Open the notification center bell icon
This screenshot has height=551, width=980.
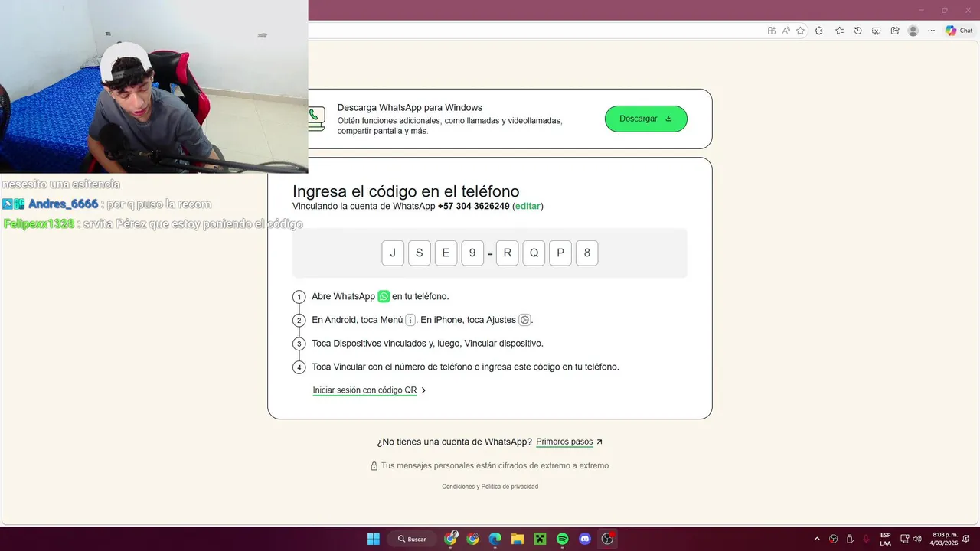click(x=968, y=539)
